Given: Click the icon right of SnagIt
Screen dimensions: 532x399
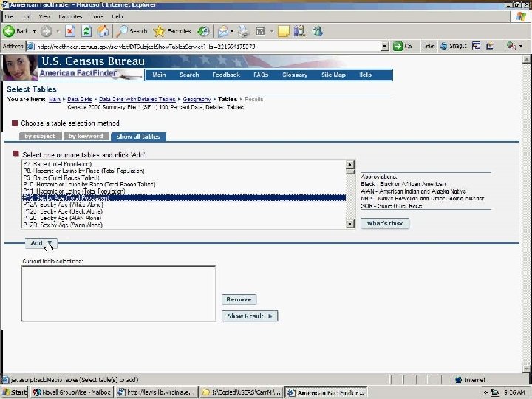Looking at the screenshot, I should click(476, 46).
